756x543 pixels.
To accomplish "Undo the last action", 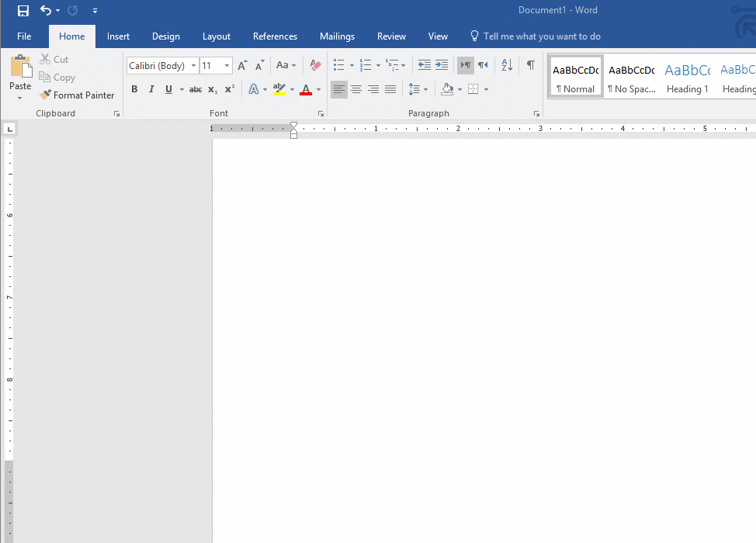I will 46,10.
